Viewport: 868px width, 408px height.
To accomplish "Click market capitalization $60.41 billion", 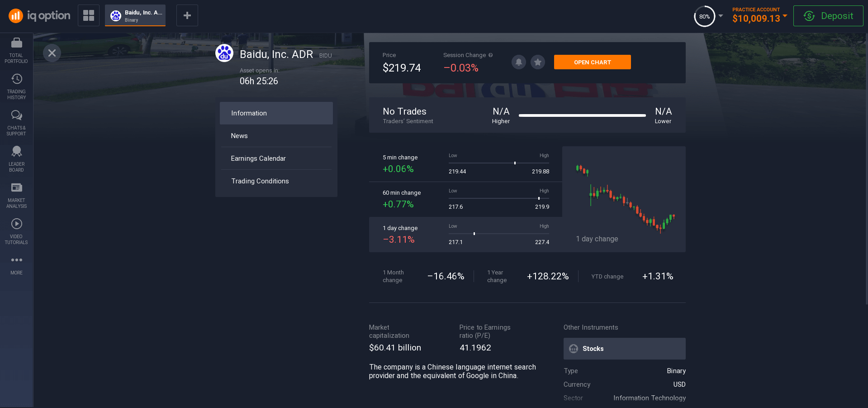I will click(395, 348).
